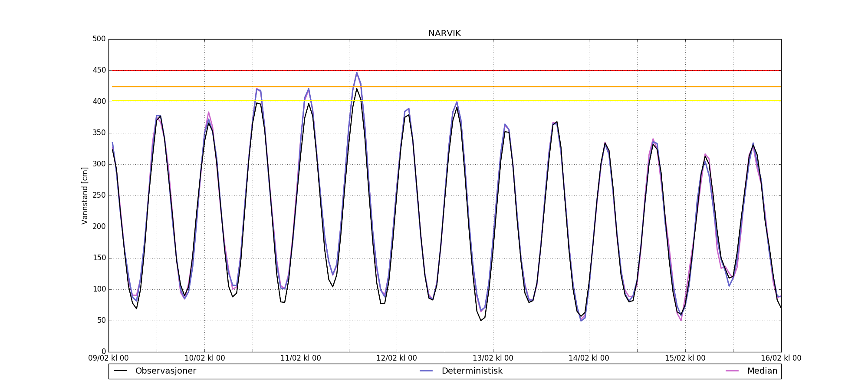Click the 14/02 kl 00 x-axis label
Screen dimensions: 868x391
point(589,358)
